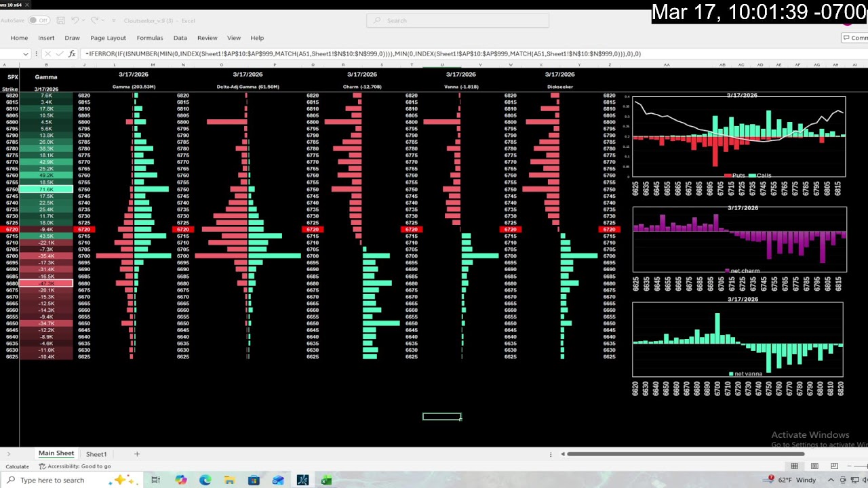Show hidden system tray icons chevron
This screenshot has height=488, width=868.
tap(831, 480)
